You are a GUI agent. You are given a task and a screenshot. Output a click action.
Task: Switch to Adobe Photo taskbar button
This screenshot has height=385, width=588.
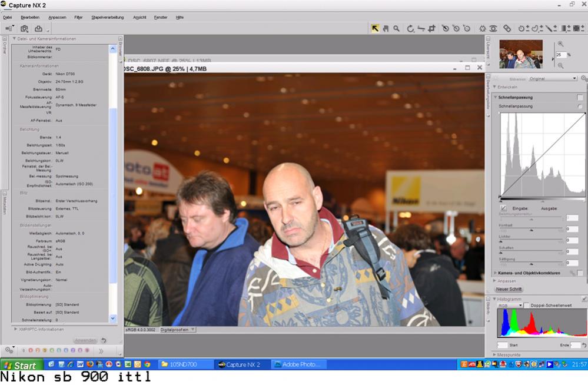298,364
